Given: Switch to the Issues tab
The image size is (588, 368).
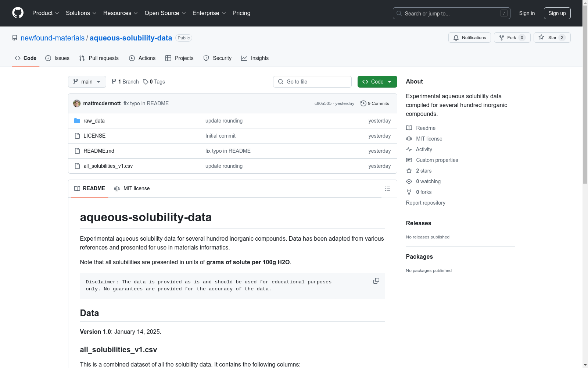Looking at the screenshot, I should (x=57, y=58).
